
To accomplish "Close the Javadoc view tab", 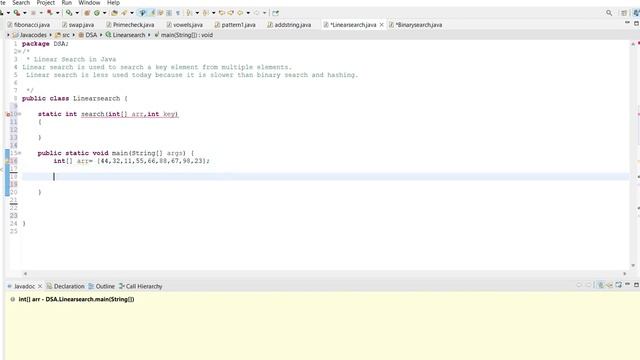I will [40, 287].
